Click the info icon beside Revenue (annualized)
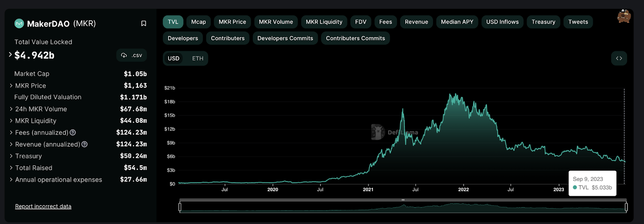The height and width of the screenshot is (224, 644). 85,144
